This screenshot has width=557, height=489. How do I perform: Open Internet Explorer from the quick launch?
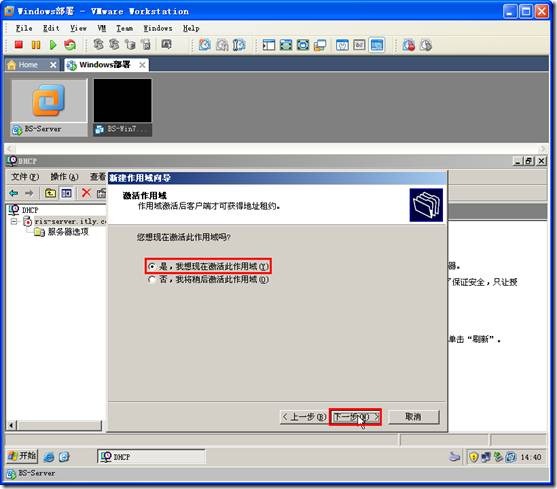tap(49, 457)
